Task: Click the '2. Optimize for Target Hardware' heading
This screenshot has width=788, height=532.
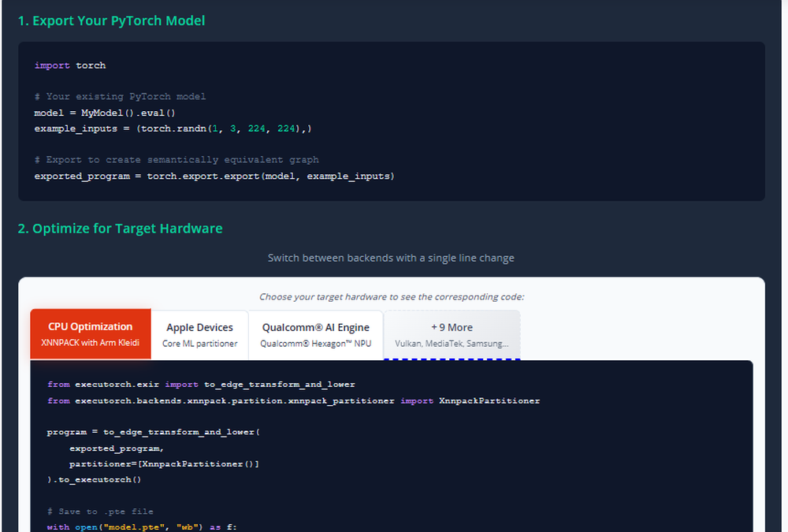Action: coord(120,229)
